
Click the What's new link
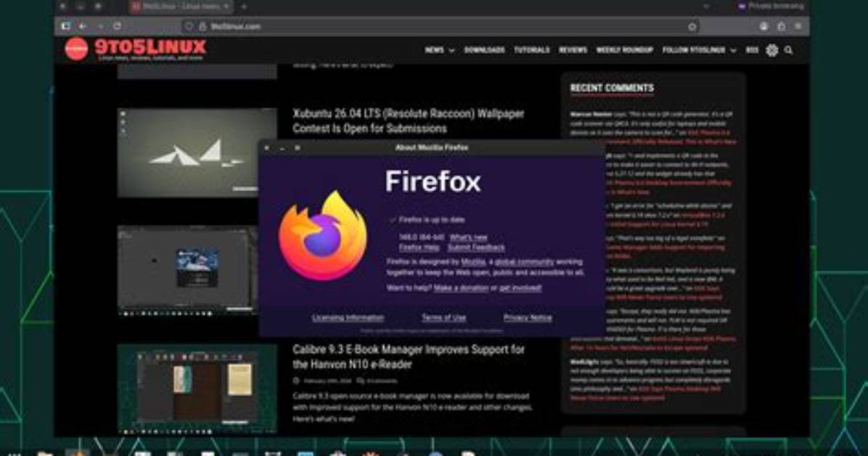click(468, 237)
